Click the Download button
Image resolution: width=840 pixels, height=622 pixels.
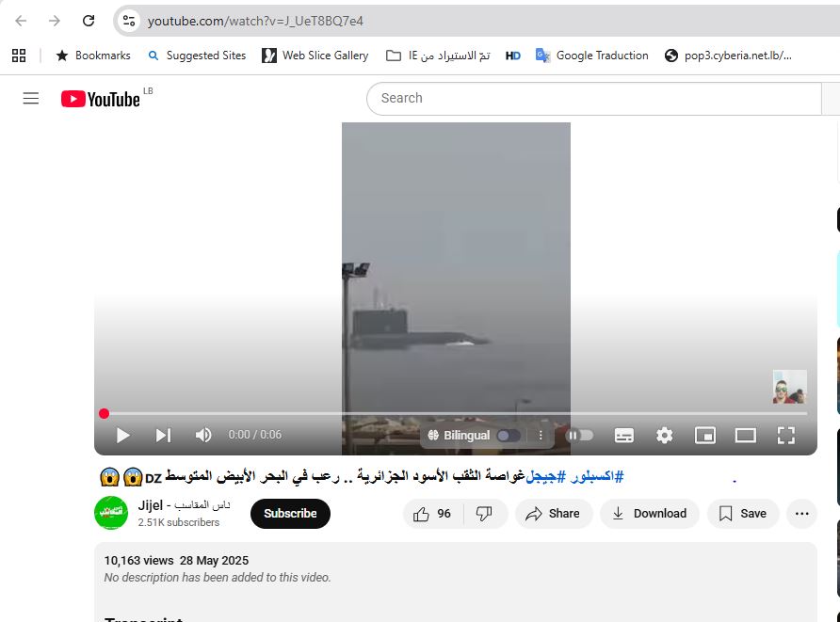click(x=649, y=514)
